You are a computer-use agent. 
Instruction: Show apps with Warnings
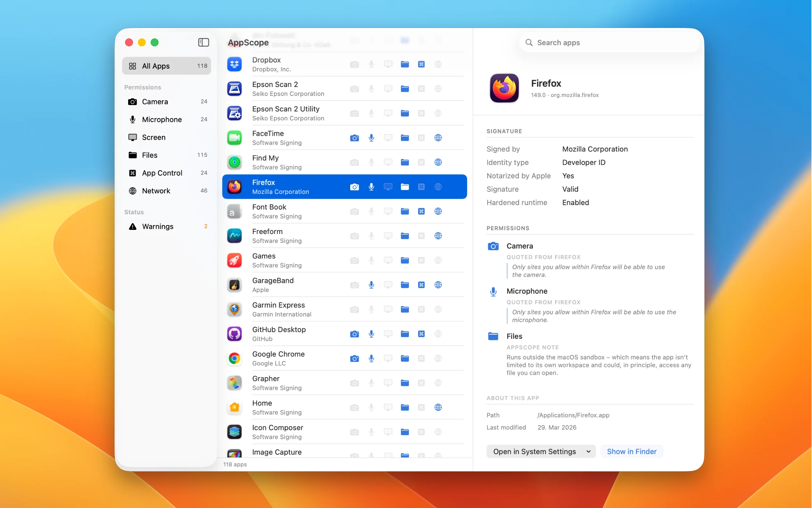click(167, 226)
